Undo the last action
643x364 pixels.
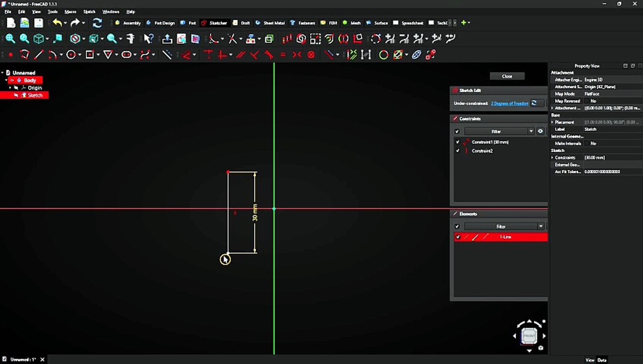(x=57, y=23)
